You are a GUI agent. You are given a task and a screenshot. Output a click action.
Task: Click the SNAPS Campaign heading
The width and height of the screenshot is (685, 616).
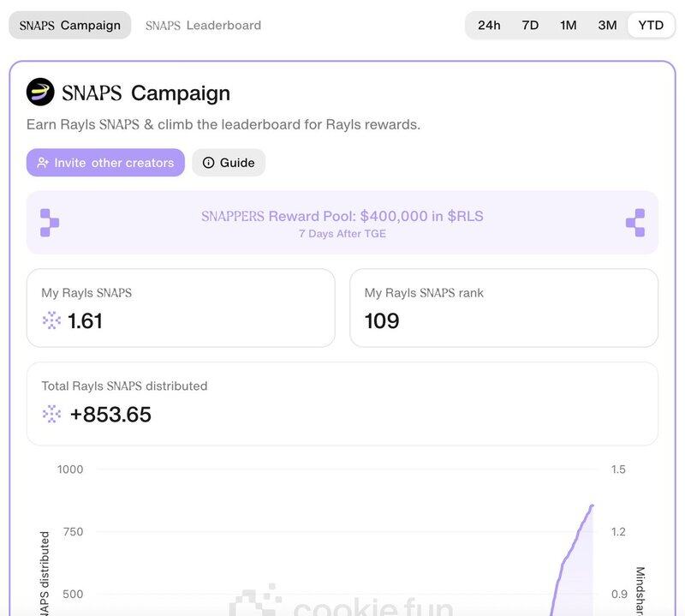coord(146,93)
